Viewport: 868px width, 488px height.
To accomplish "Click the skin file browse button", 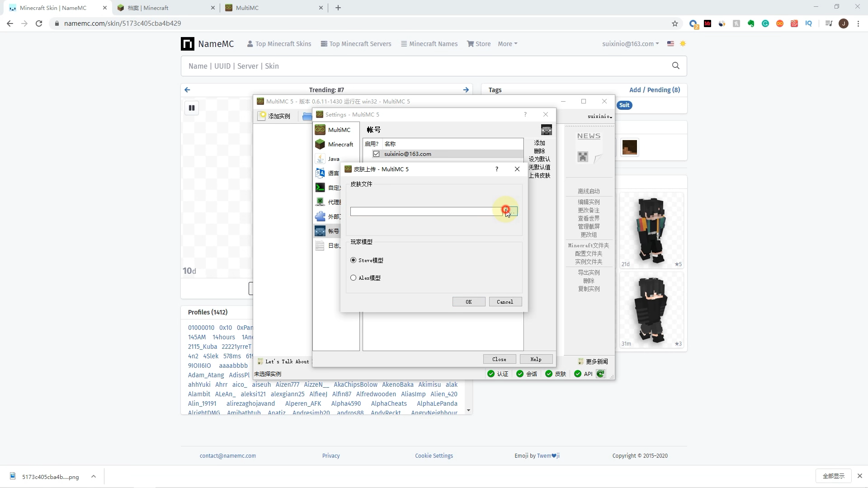I will pos(513,211).
